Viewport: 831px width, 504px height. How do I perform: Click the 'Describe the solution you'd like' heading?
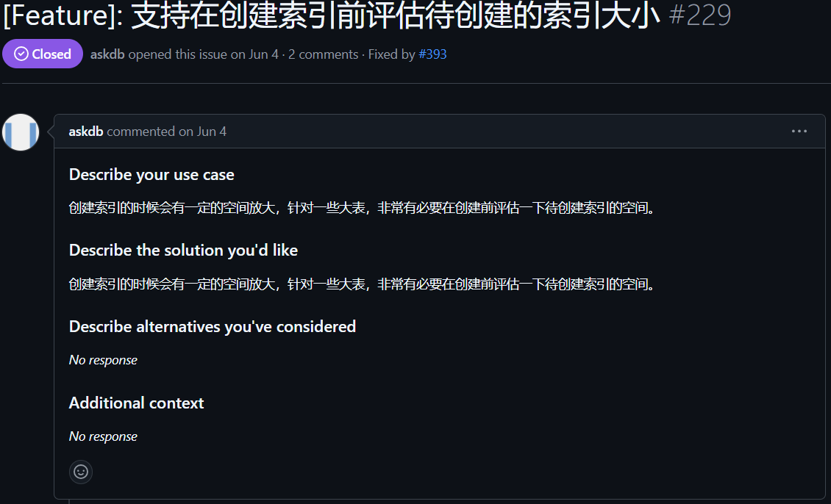click(183, 251)
